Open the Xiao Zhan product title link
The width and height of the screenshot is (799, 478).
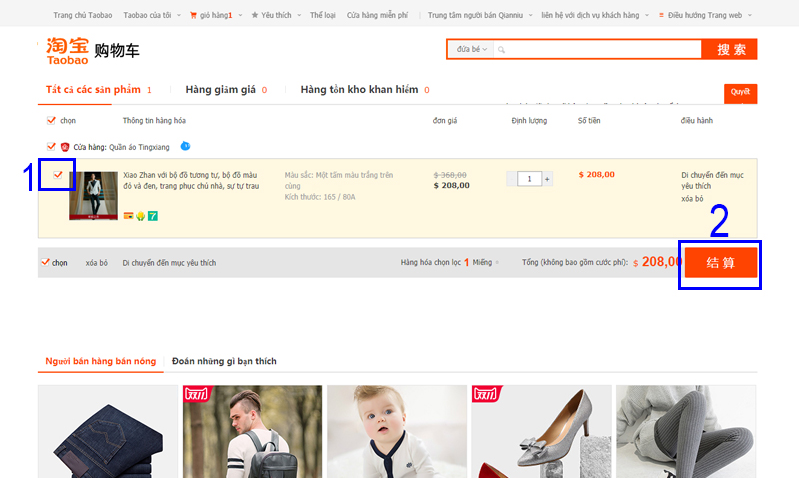[x=191, y=180]
